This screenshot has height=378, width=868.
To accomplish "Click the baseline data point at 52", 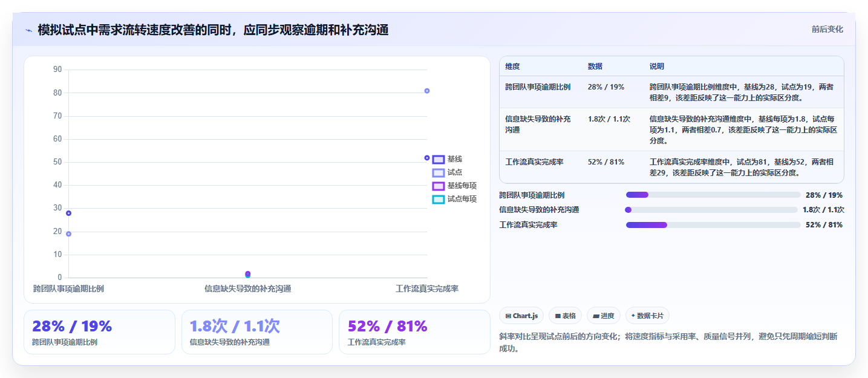I will coord(427,158).
